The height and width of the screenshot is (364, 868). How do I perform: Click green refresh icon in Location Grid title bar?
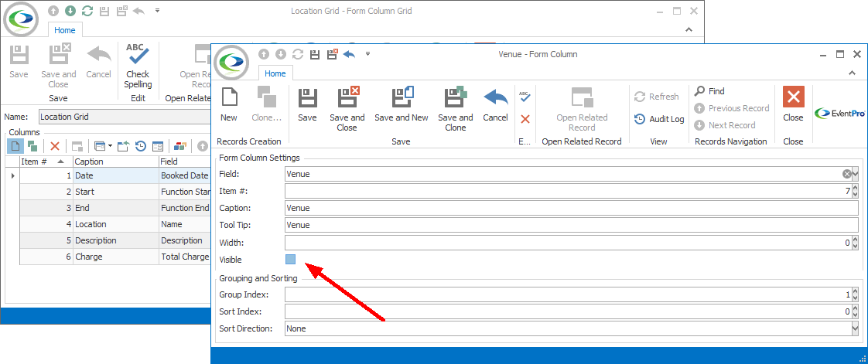pyautogui.click(x=87, y=11)
